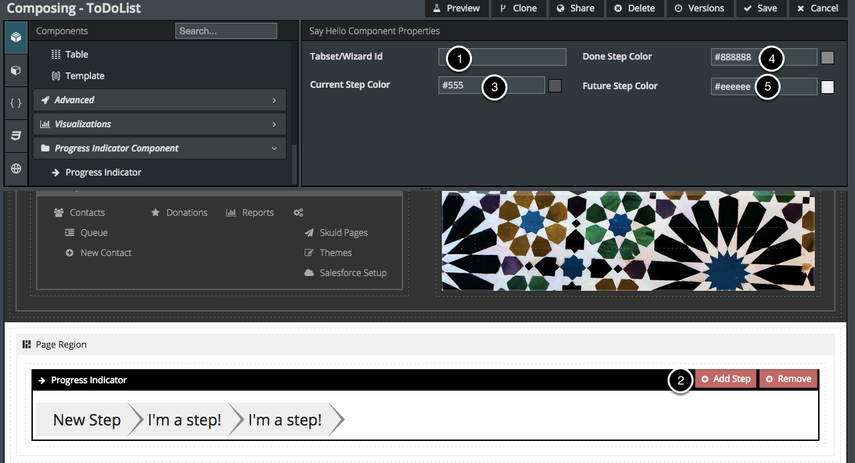Screen dimensions: 855x463
Task: Open the Components cube tab in sidebar
Action: pyautogui.click(x=15, y=38)
